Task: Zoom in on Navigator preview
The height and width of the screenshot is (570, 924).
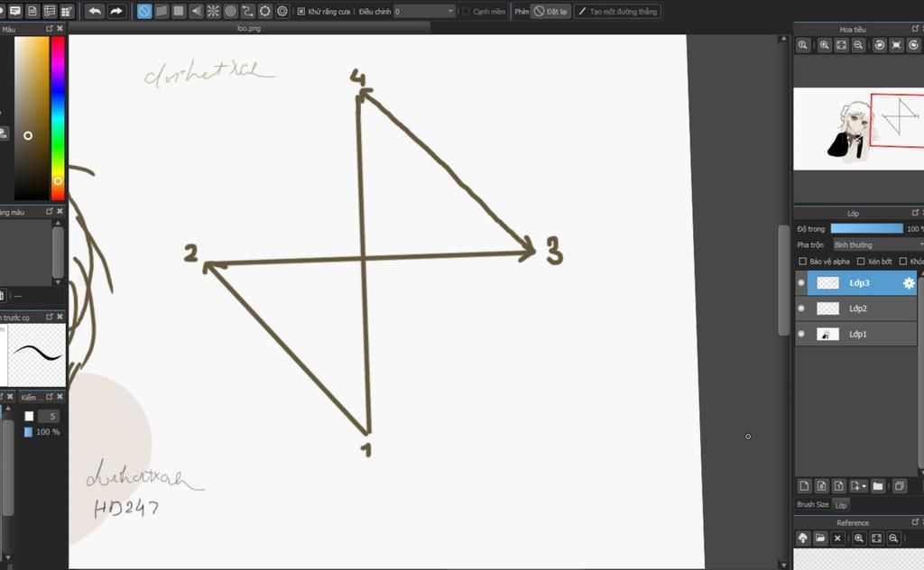Action: pyautogui.click(x=825, y=45)
